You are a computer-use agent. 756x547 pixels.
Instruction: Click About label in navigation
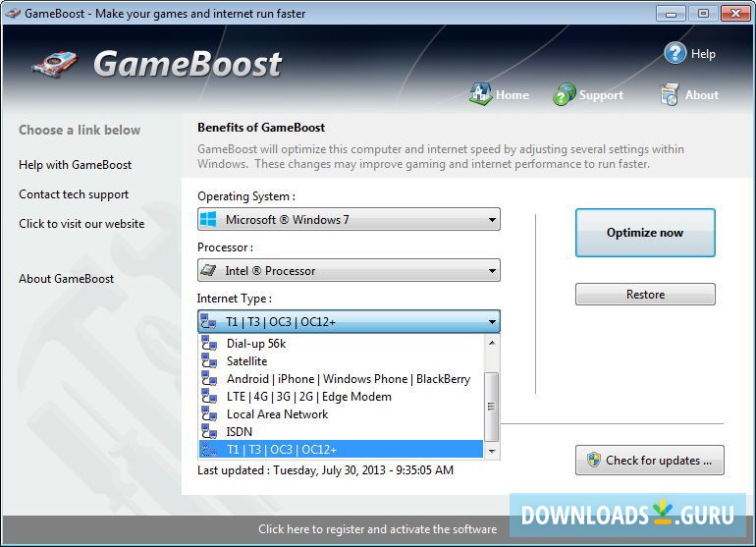point(702,95)
